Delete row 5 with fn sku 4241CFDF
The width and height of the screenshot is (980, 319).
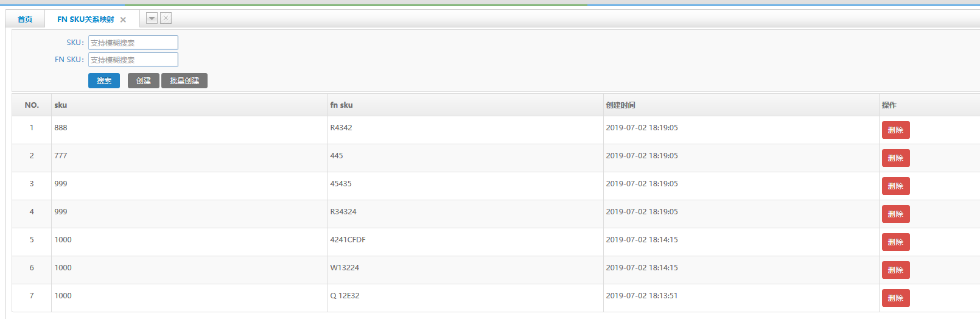[x=895, y=242]
